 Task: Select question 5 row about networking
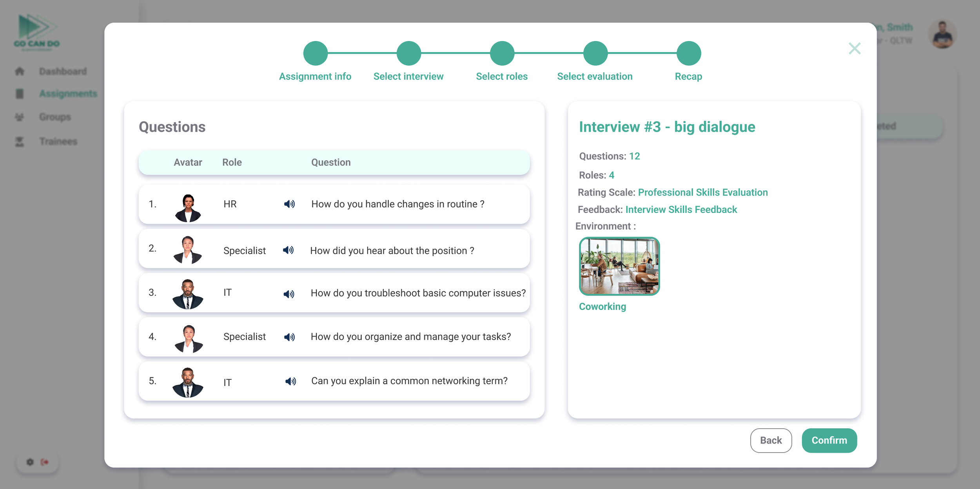click(x=409, y=381)
